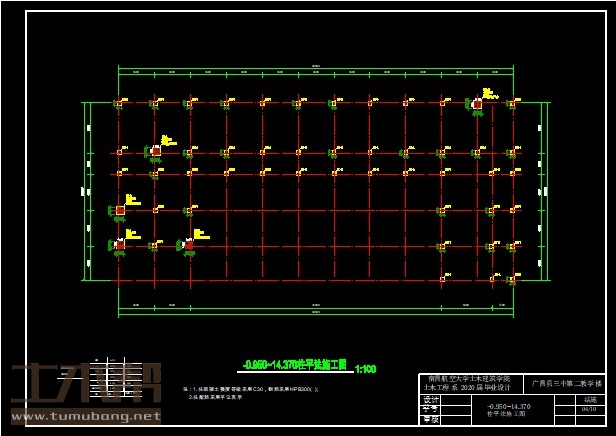Select the red column detail in upper-left second row
Viewport: 616px width, 436px height.
click(x=156, y=151)
